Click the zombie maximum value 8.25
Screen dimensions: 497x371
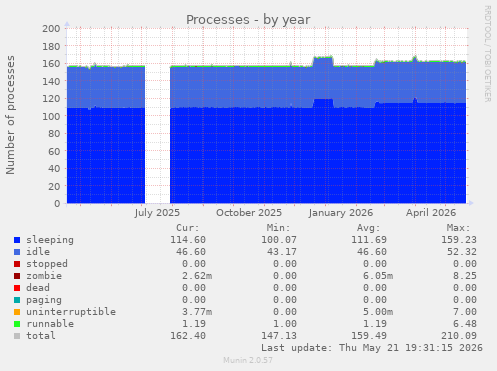click(465, 276)
